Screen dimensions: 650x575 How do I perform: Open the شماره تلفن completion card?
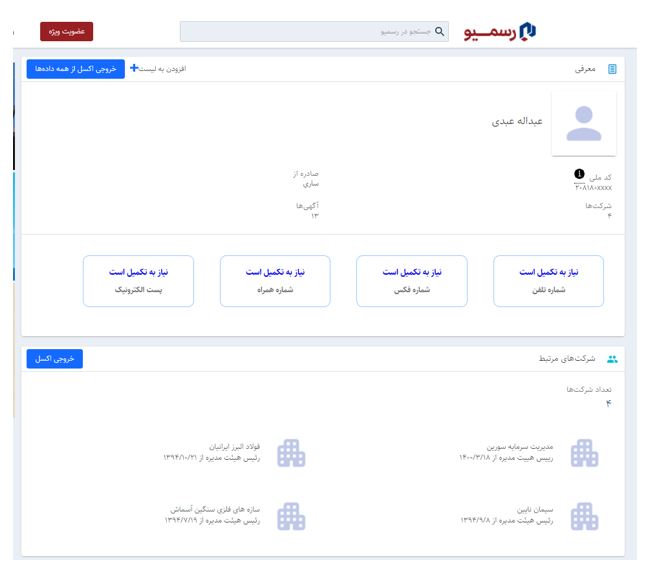[548, 281]
